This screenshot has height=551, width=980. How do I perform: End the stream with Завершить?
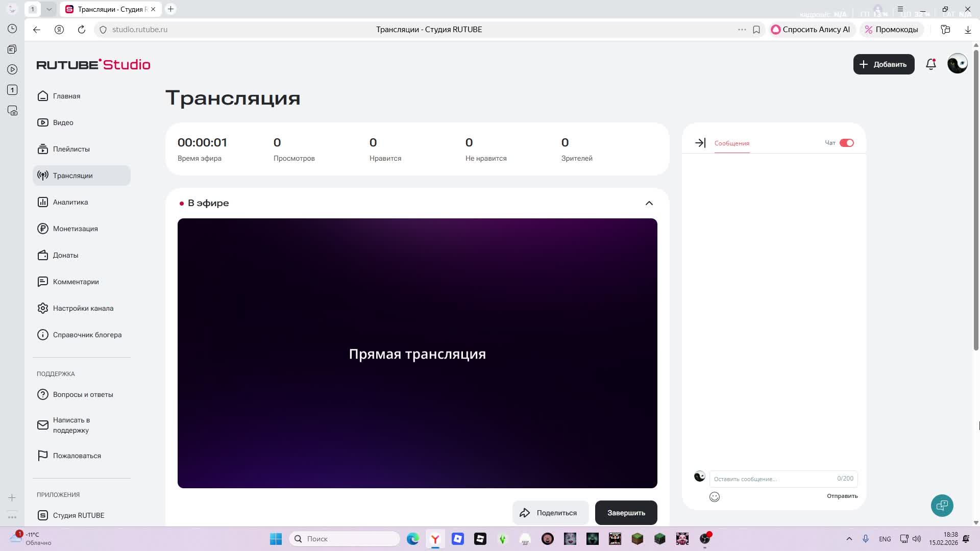point(626,513)
